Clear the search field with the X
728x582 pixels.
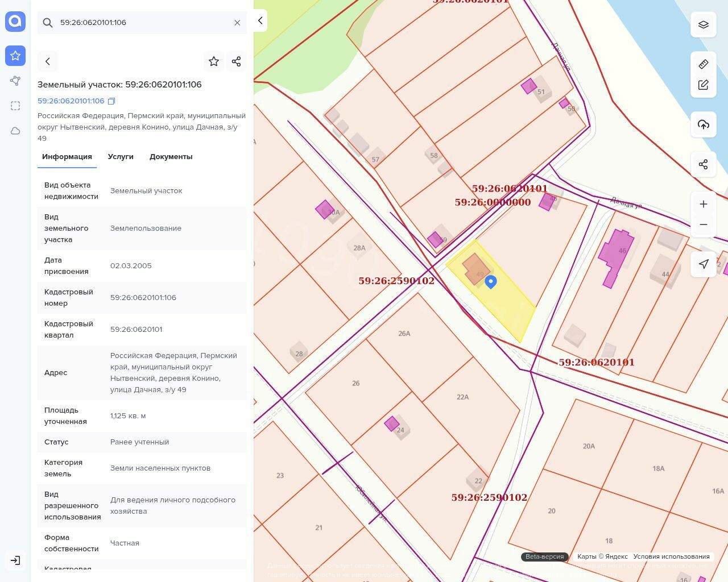(x=237, y=23)
